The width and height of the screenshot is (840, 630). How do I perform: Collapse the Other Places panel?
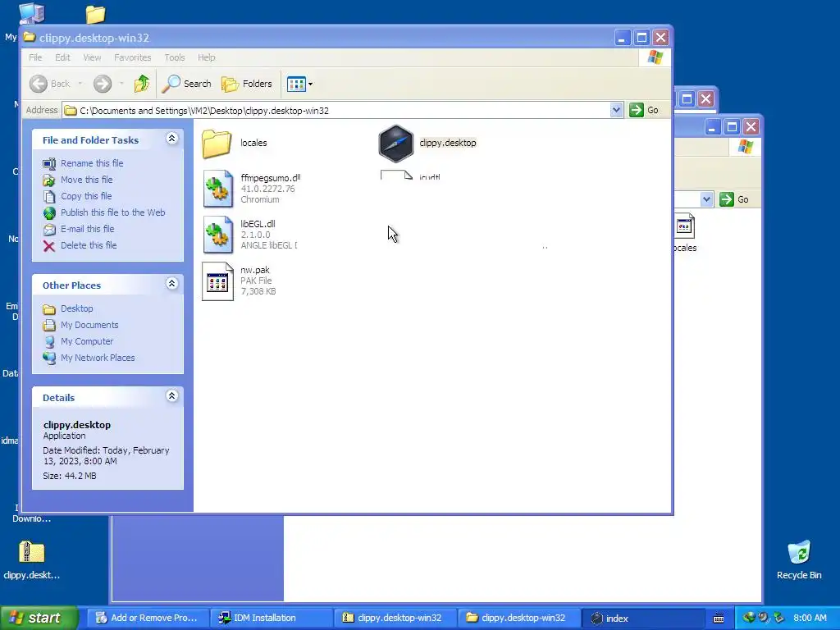[172, 284]
